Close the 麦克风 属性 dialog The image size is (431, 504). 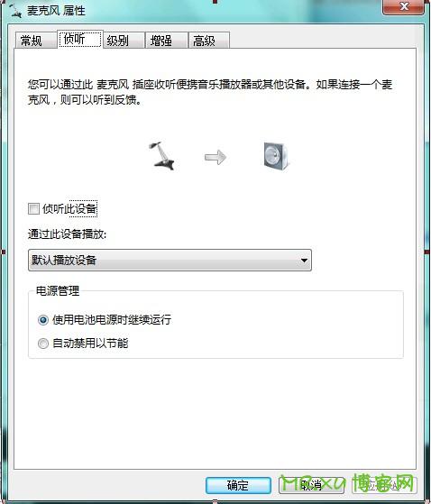point(403,6)
